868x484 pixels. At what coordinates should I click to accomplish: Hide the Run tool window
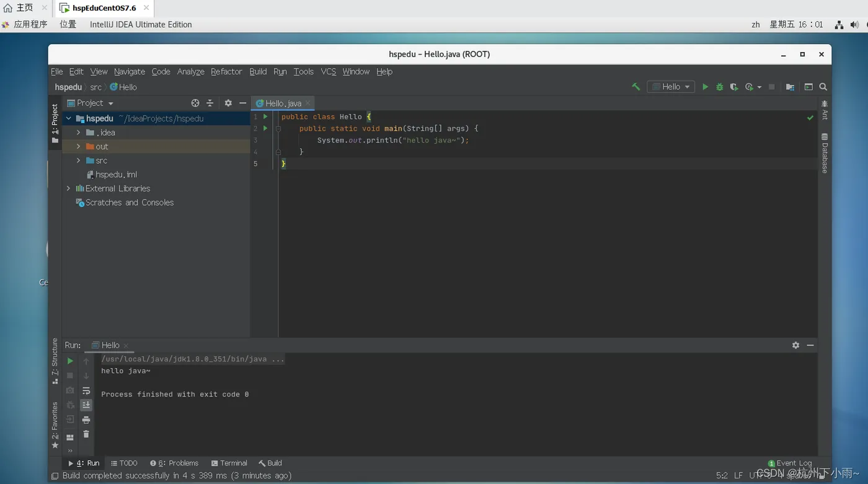tap(810, 345)
